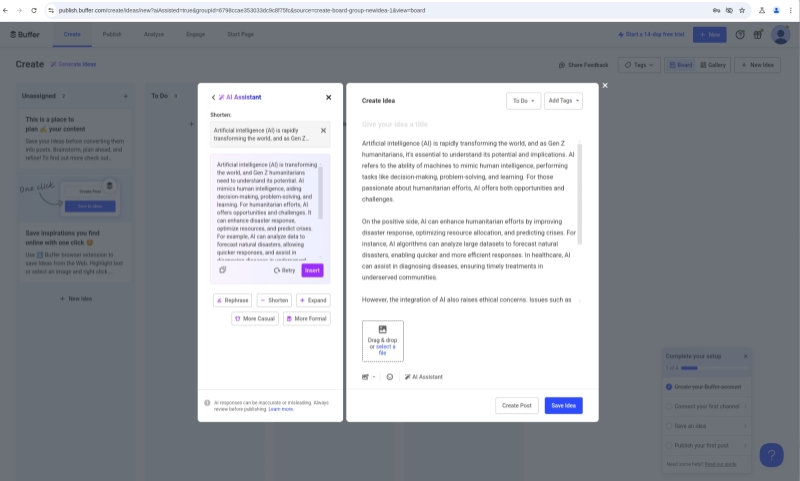Open the To Do status dropdown
Viewport: 800px width, 481px height.
point(523,101)
